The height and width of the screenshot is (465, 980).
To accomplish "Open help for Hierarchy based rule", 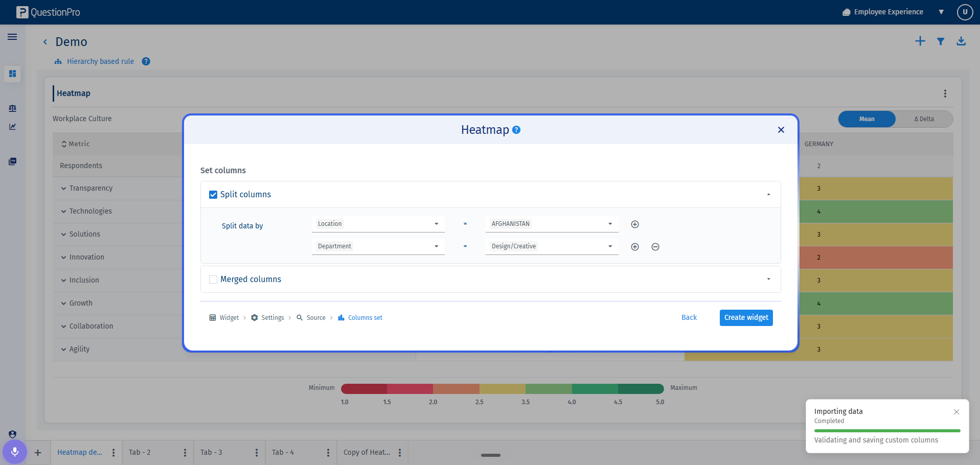I will coord(146,61).
